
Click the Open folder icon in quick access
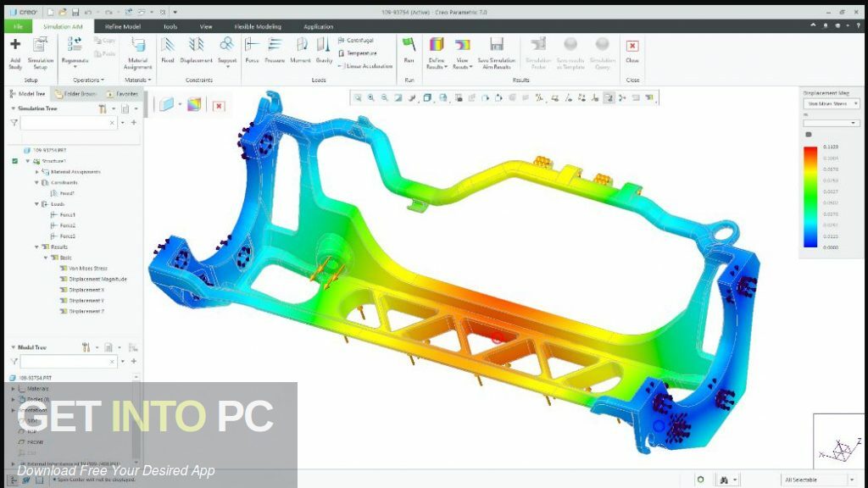(63, 12)
